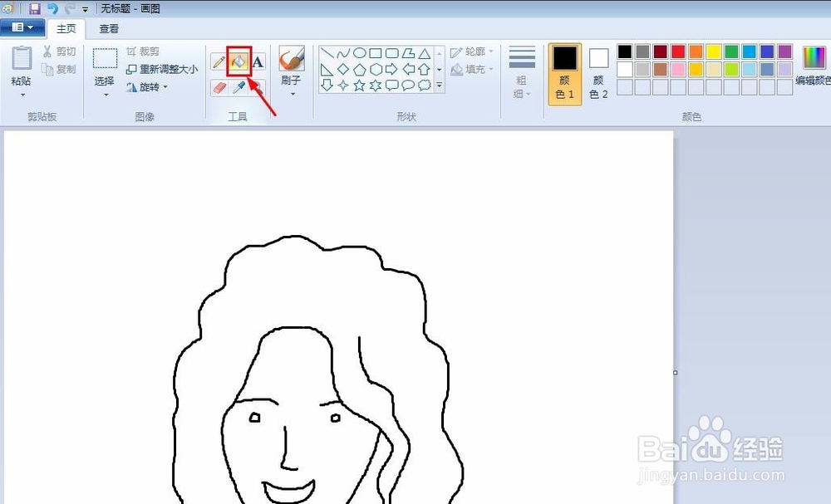Viewport: 831px width, 504px height.
Task: Open the application menu button
Action: tap(22, 27)
